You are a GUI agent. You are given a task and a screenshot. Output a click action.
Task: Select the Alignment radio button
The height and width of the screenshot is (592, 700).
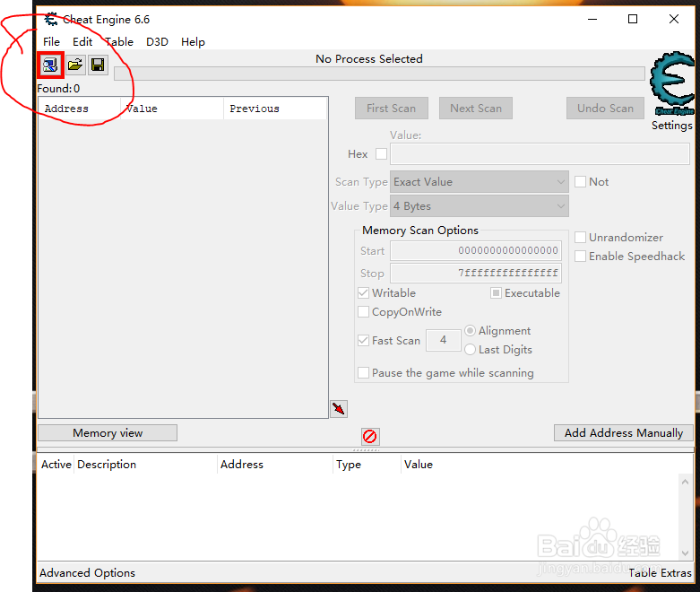pos(470,331)
